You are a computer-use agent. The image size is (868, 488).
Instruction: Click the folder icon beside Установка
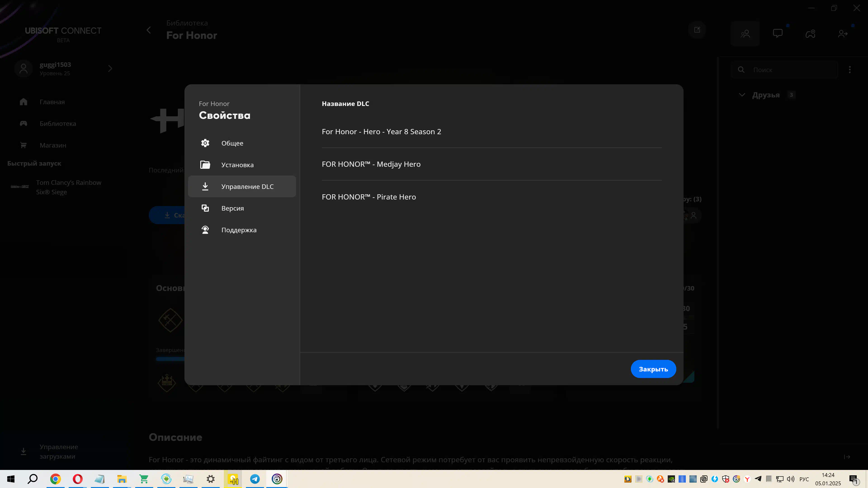205,165
